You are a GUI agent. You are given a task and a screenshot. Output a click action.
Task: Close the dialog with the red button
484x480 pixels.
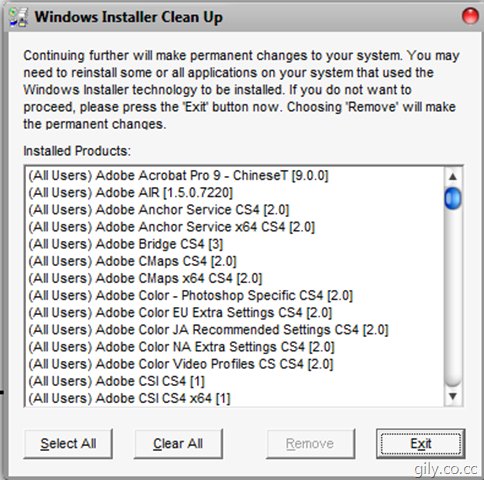[470, 16]
